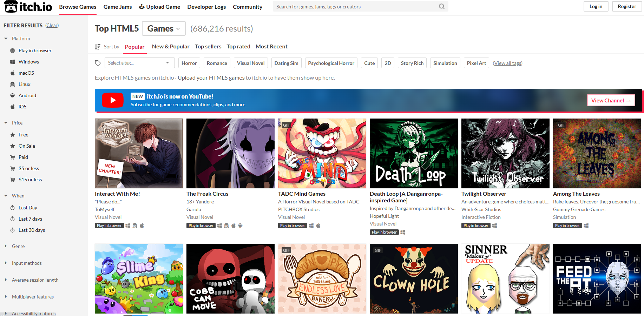644x316 pixels.
Task: Click the On Sale star icon
Action: click(13, 146)
